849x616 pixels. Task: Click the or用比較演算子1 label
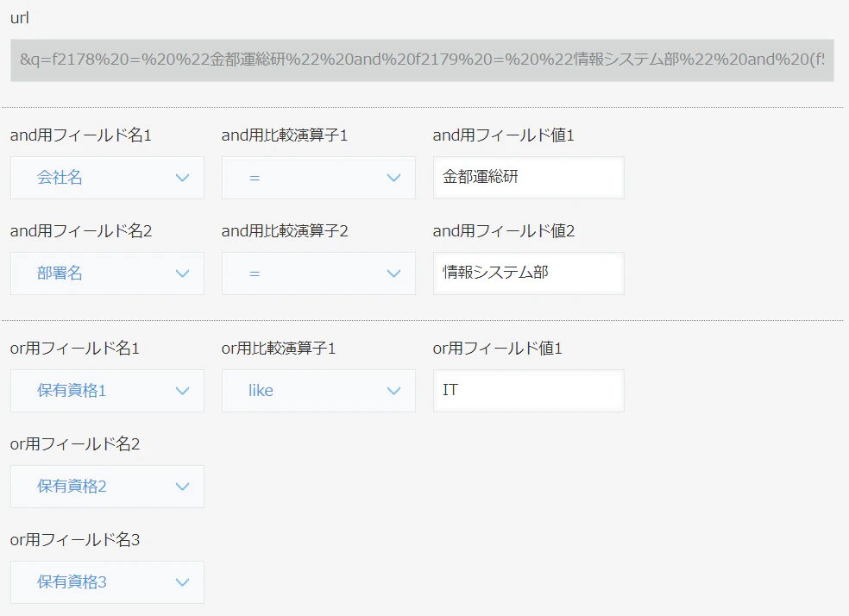click(x=279, y=348)
